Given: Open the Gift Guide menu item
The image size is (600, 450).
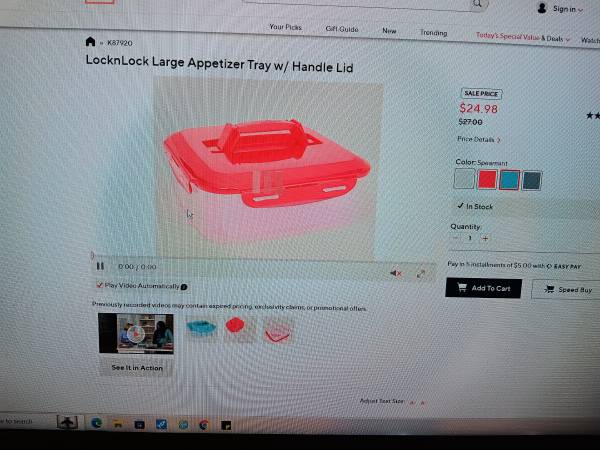Looking at the screenshot, I should pos(342,29).
